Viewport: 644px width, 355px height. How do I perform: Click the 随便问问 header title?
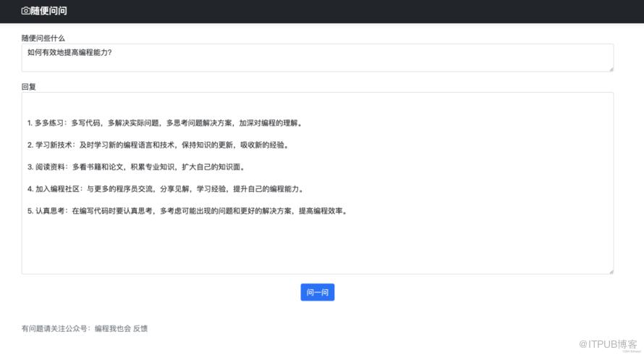(48, 11)
